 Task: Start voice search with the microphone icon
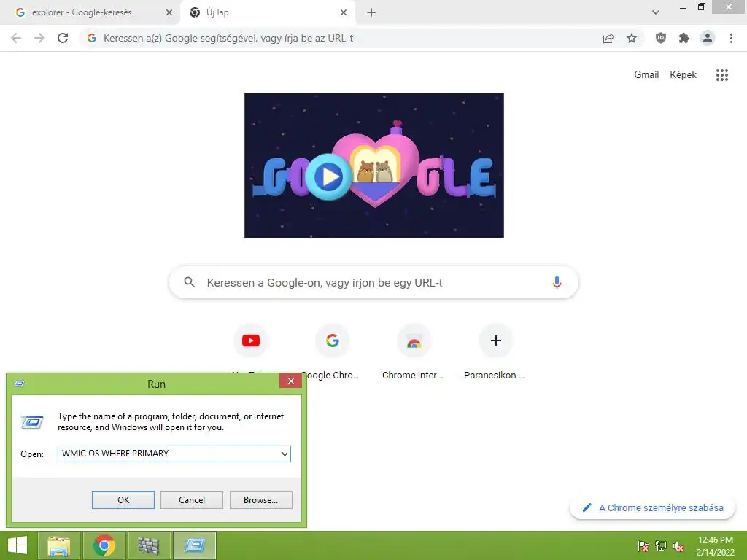pyautogui.click(x=557, y=282)
